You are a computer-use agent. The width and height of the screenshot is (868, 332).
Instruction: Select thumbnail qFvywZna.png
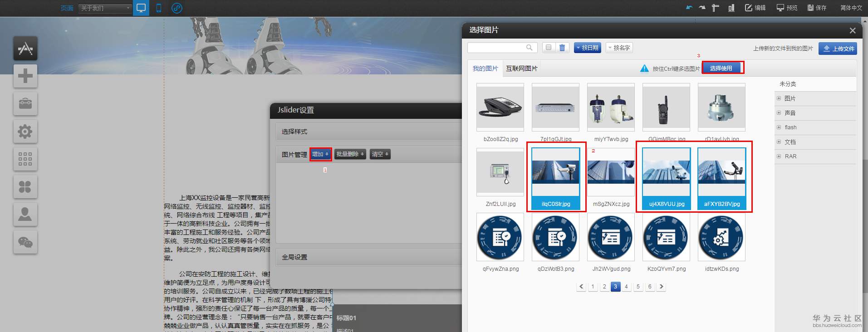(x=500, y=237)
